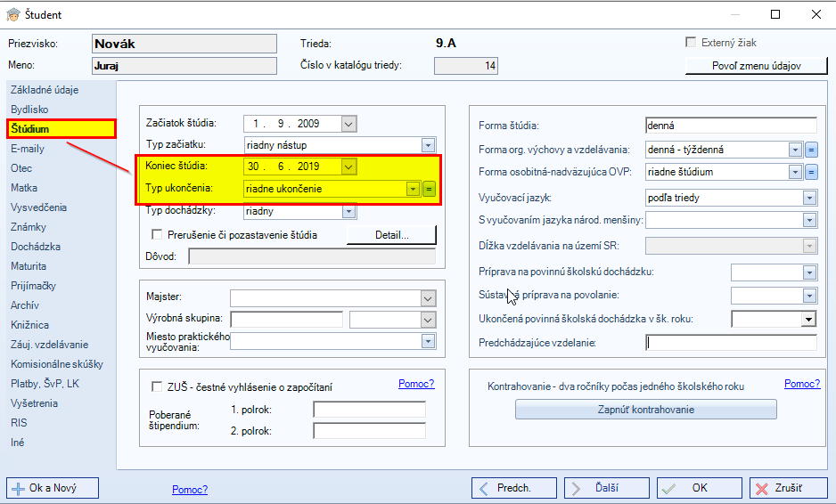The width and height of the screenshot is (836, 504).
Task: Click the student hat icon in the title bar
Action: pos(12,14)
